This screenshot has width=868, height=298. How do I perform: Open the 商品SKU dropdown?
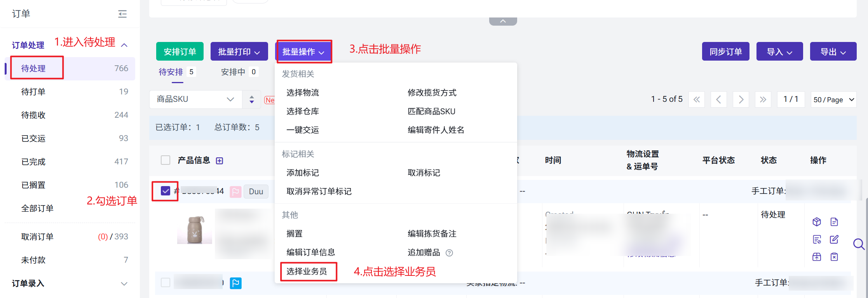pos(195,99)
